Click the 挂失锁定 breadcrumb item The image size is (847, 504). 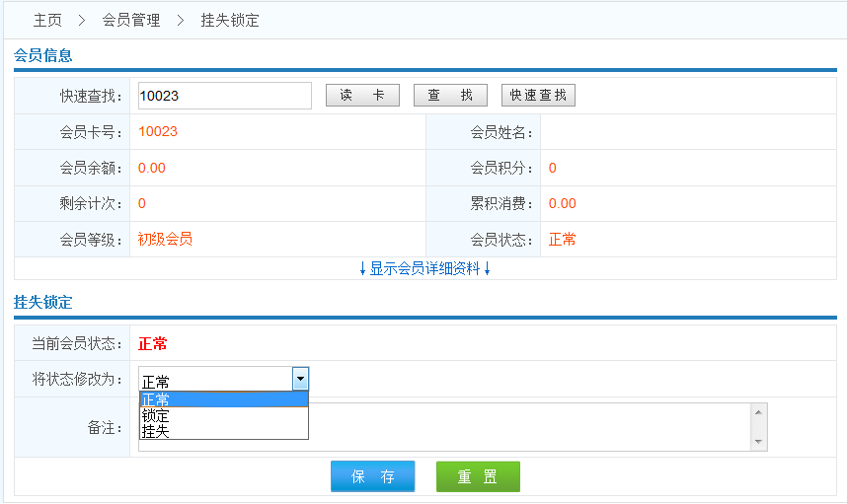point(229,20)
